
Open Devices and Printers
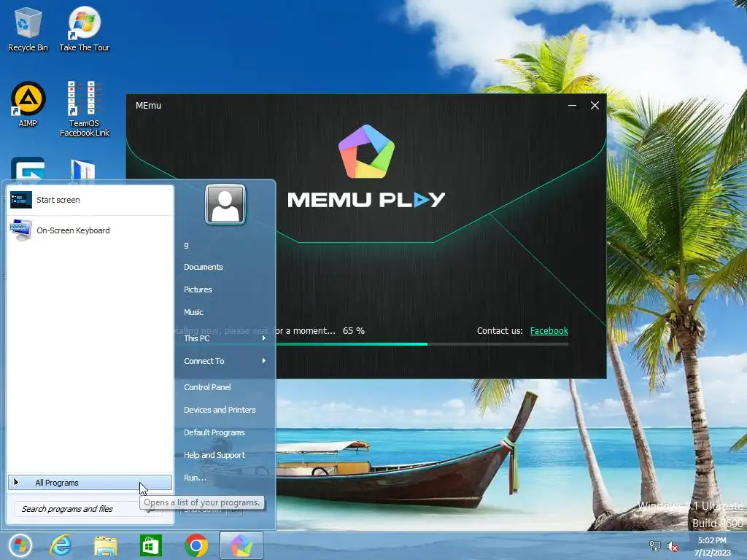220,410
